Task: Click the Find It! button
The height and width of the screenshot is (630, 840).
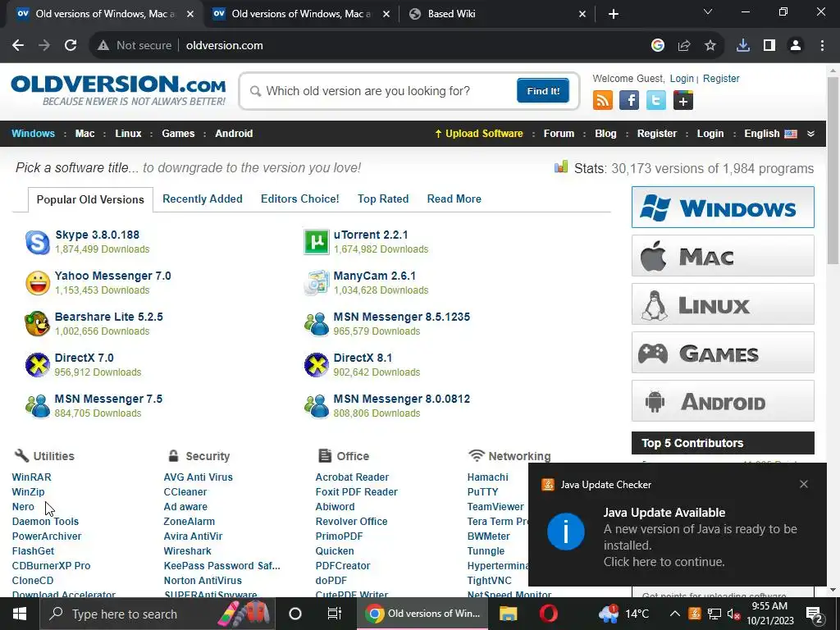Action: tap(543, 90)
